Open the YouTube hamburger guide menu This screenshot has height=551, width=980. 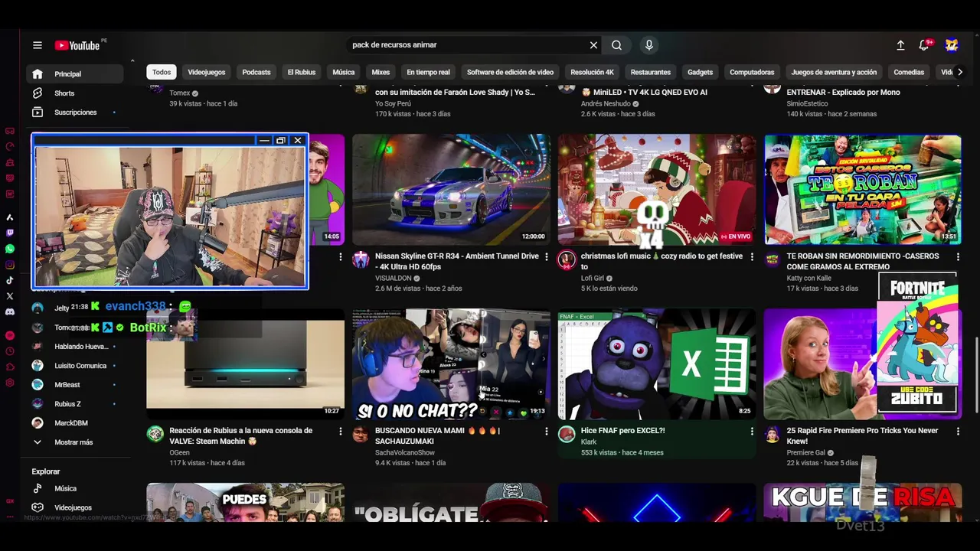tap(37, 45)
